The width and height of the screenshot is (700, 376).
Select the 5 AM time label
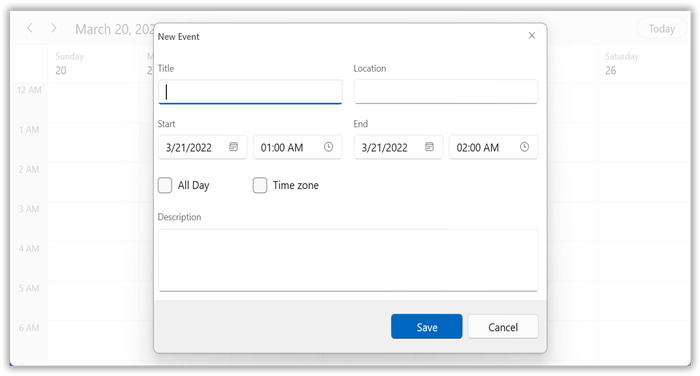(x=29, y=288)
